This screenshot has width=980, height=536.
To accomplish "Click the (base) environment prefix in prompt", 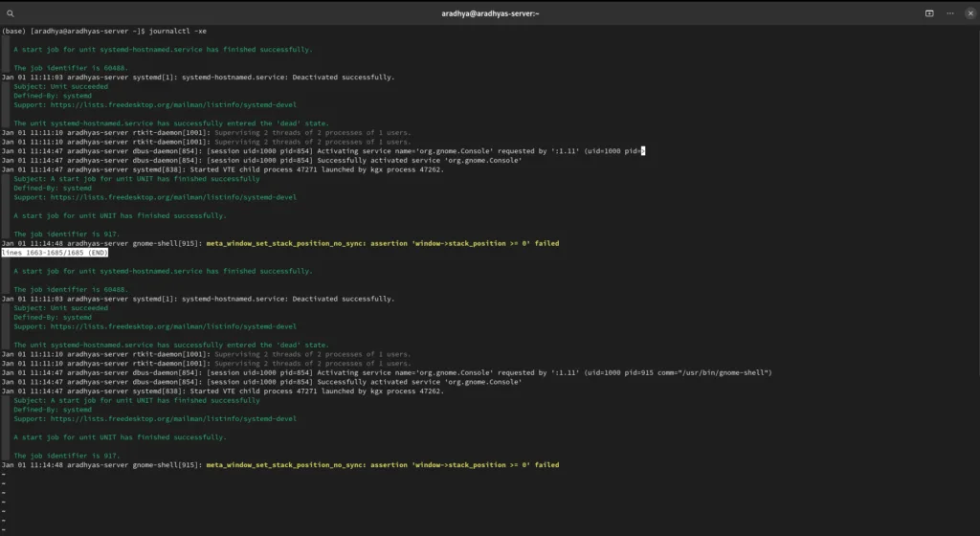I will click(x=13, y=31).
